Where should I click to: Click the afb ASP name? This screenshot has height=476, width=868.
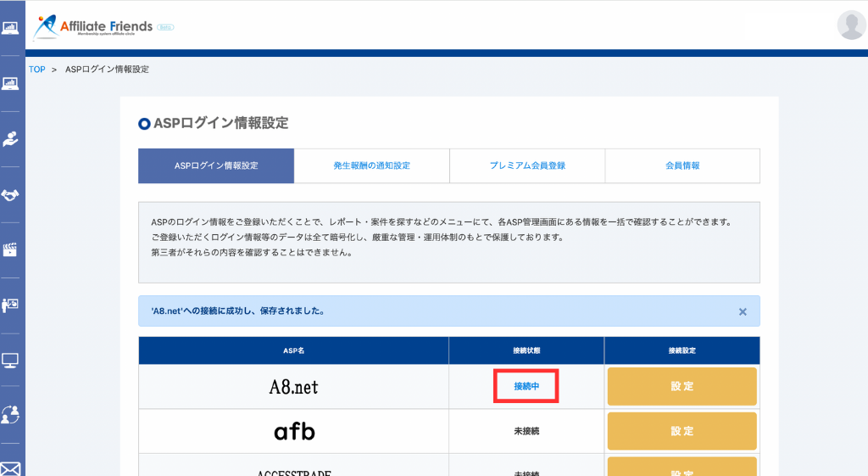(294, 431)
